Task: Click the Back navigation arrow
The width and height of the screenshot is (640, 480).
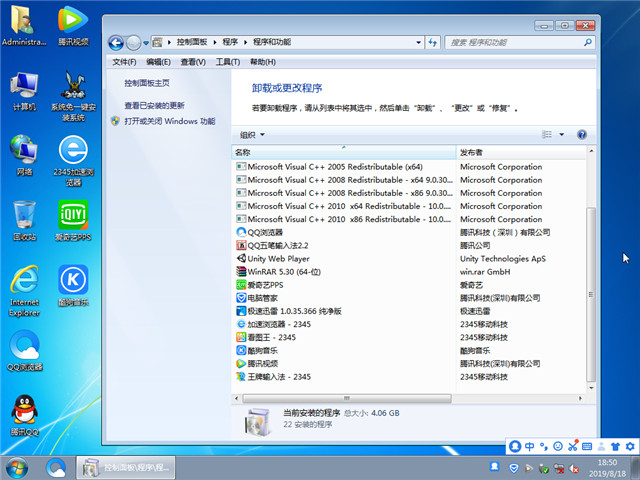Action: click(116, 42)
